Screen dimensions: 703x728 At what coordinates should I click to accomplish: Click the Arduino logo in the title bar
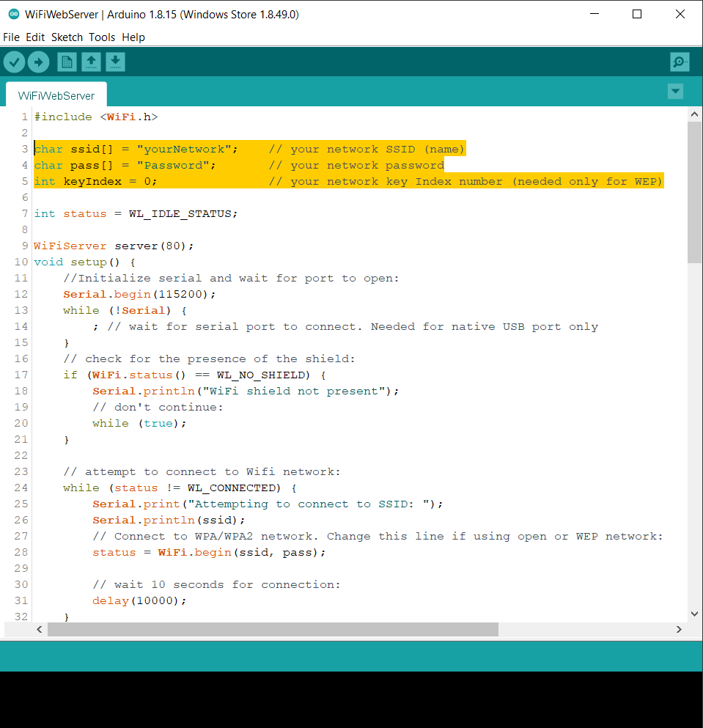pos(14,15)
